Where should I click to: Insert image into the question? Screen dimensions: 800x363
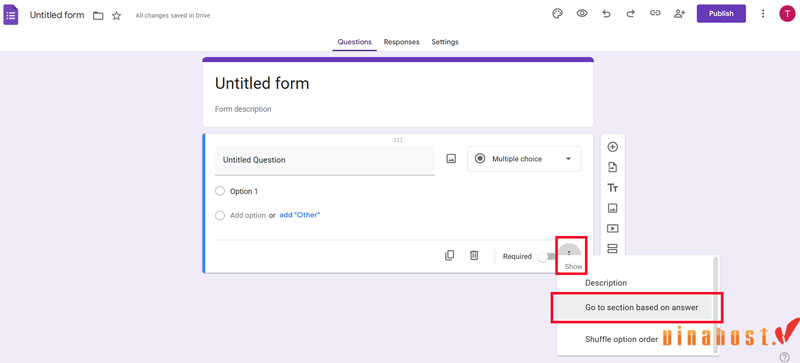(x=451, y=159)
